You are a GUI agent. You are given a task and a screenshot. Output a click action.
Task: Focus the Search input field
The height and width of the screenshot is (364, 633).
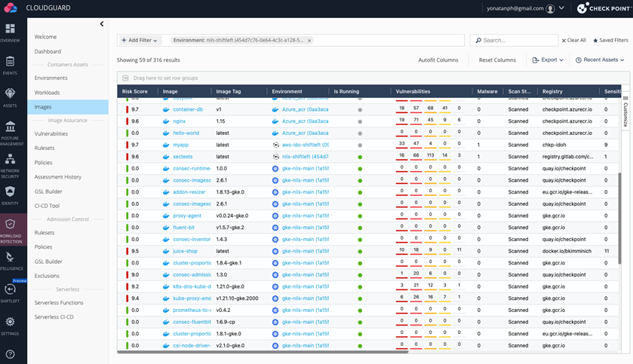[x=514, y=40]
